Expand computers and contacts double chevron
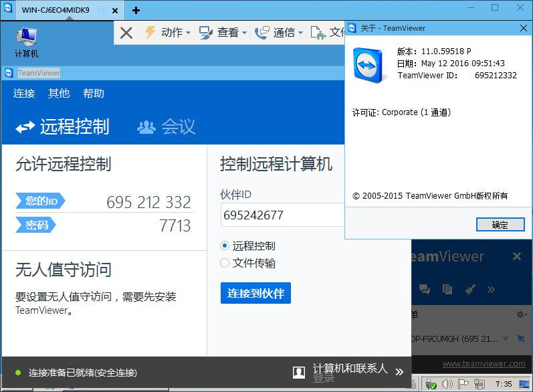533x392 pixels. tap(399, 372)
